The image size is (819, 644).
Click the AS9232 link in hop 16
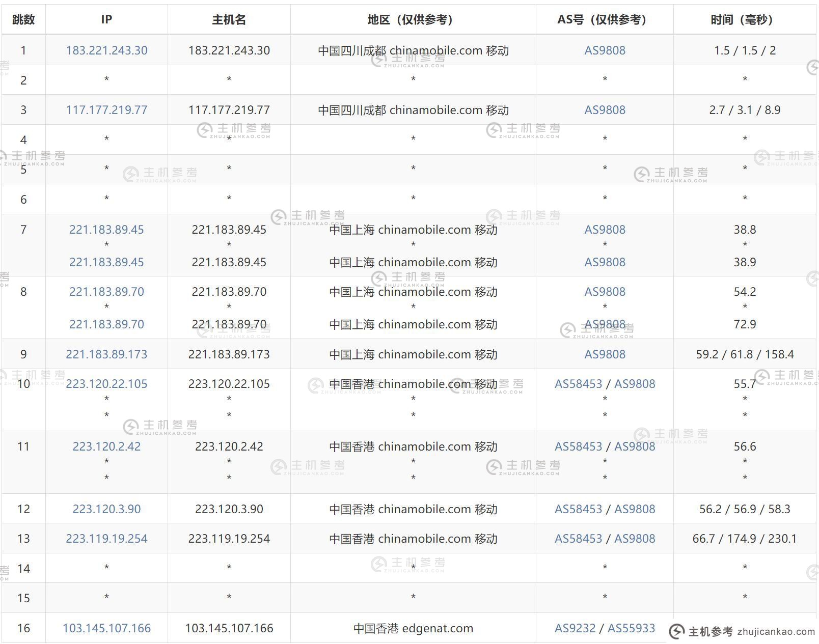click(575, 628)
